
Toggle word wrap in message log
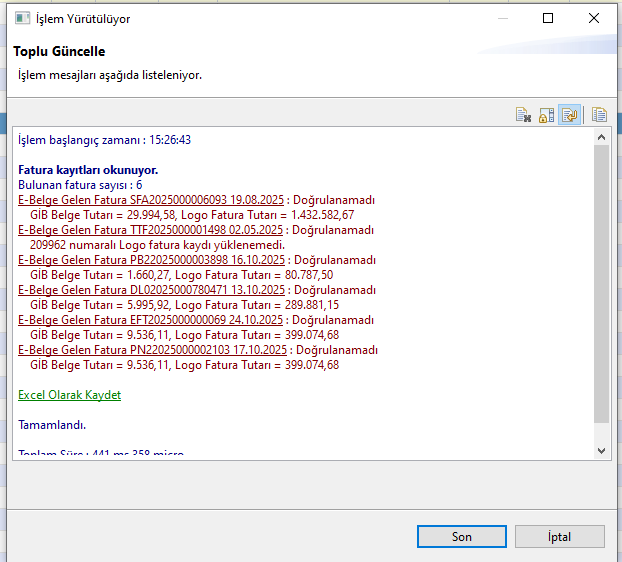tap(570, 115)
